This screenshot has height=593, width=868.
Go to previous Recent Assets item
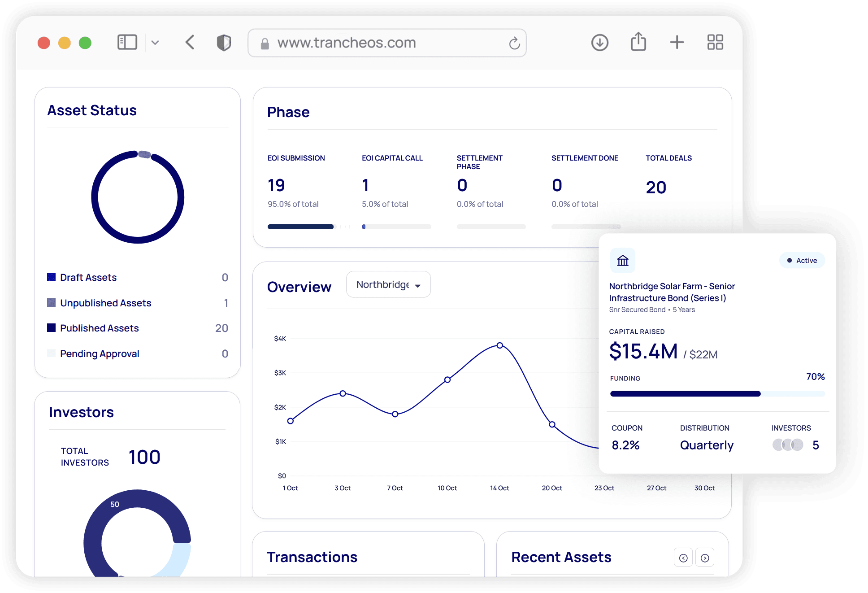click(x=683, y=558)
